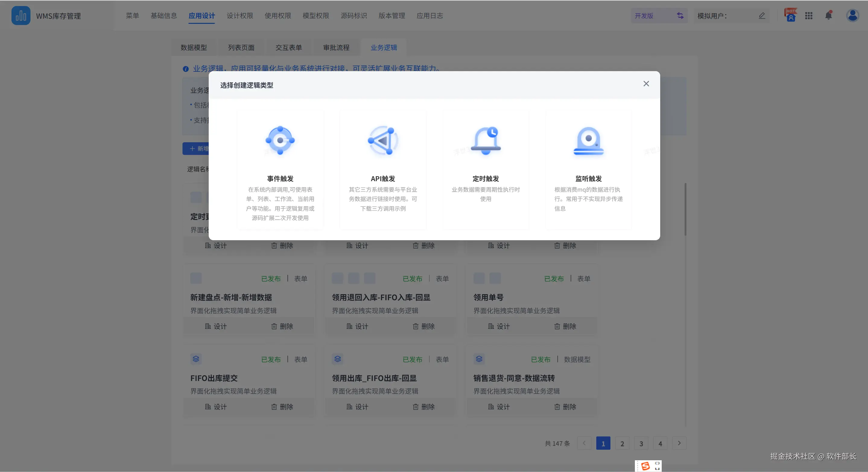Viewport: 868px width, 472px height.
Task: Pick the 定时触发 bell icon
Action: (486, 140)
